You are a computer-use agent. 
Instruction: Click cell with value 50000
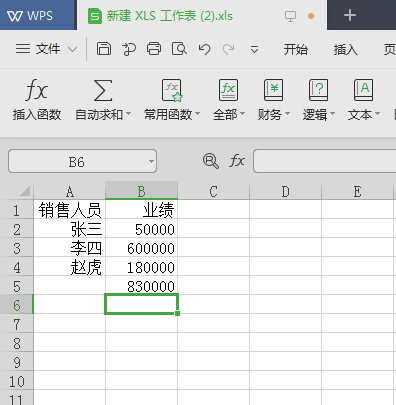[141, 229]
